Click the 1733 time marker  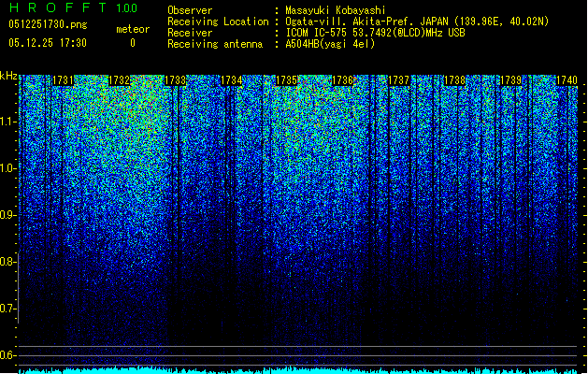[x=175, y=80]
